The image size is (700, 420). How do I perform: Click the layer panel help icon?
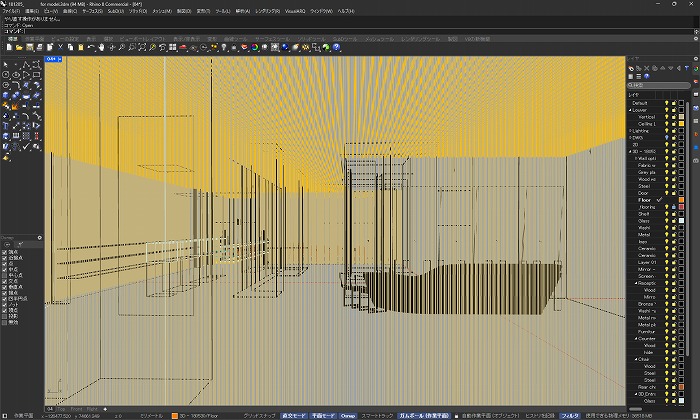click(646, 76)
